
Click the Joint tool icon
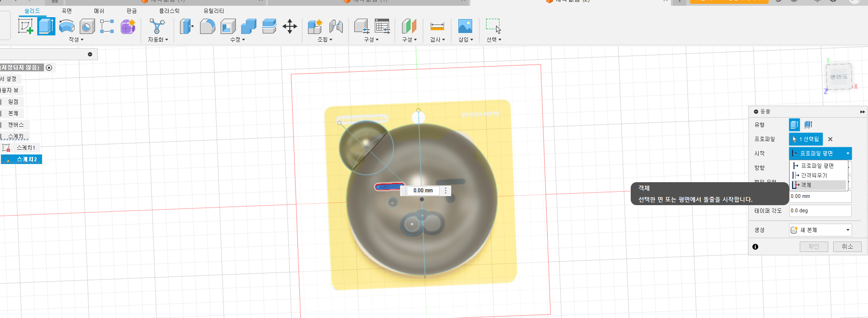click(x=336, y=26)
